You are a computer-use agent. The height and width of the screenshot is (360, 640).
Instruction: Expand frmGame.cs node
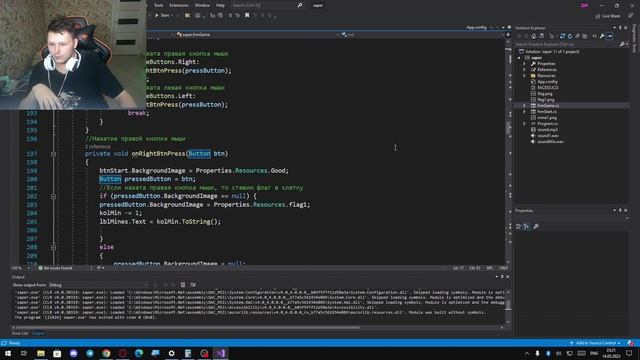coord(524,106)
